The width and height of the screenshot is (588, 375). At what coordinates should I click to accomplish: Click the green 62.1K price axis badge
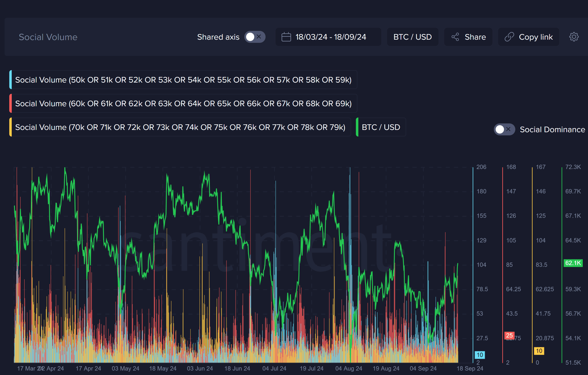click(573, 263)
